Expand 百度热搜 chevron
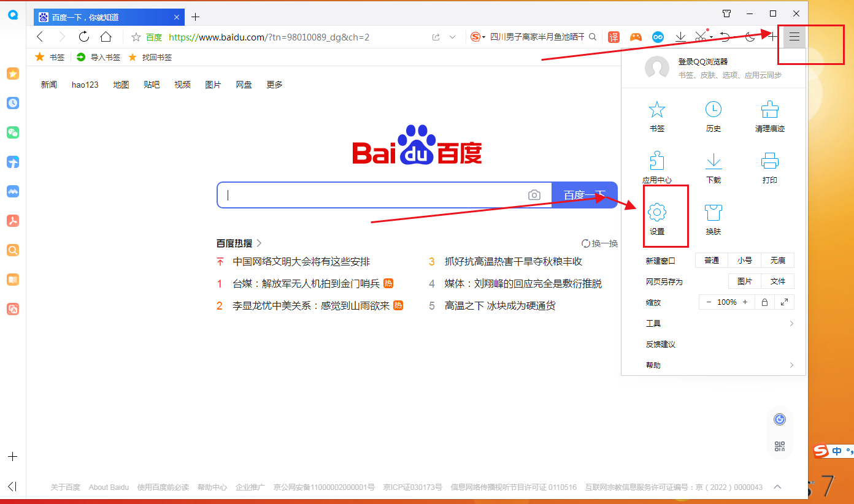 259,243
